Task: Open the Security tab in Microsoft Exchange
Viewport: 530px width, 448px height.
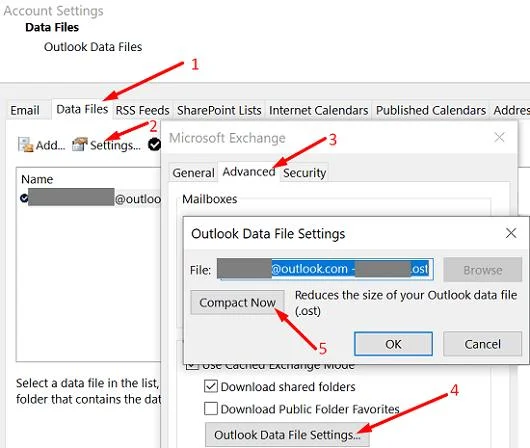Action: (304, 173)
